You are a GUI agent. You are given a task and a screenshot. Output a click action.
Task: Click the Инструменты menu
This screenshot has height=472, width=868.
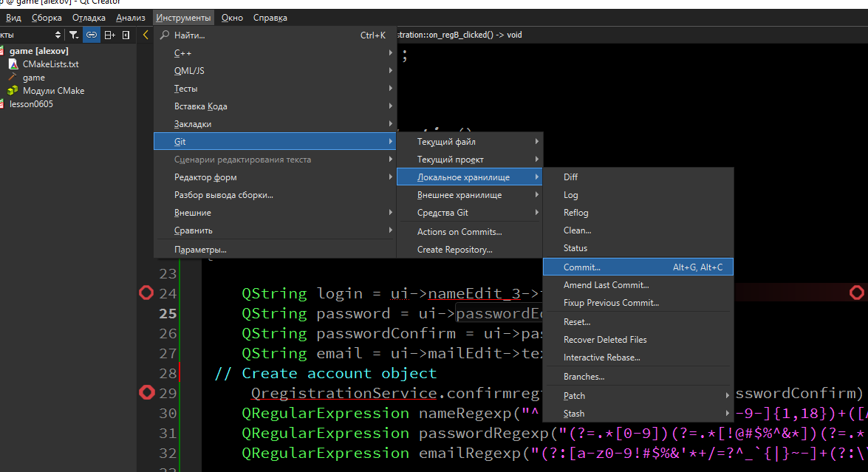pos(183,18)
